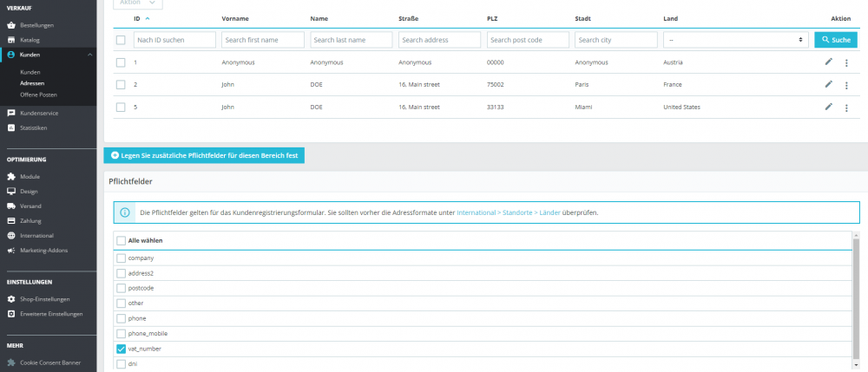Open the Land filter dropdown
This screenshot has width=868, height=372.
click(x=736, y=40)
